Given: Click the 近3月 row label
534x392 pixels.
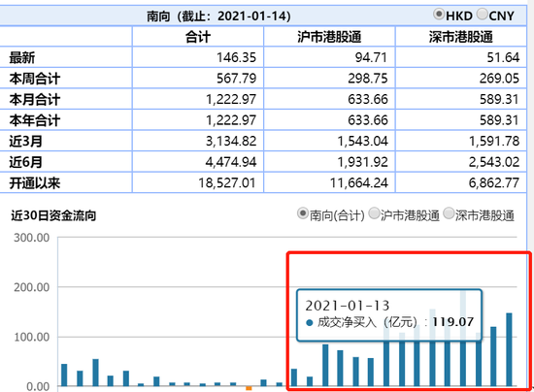Looking at the screenshot, I should 25,142.
